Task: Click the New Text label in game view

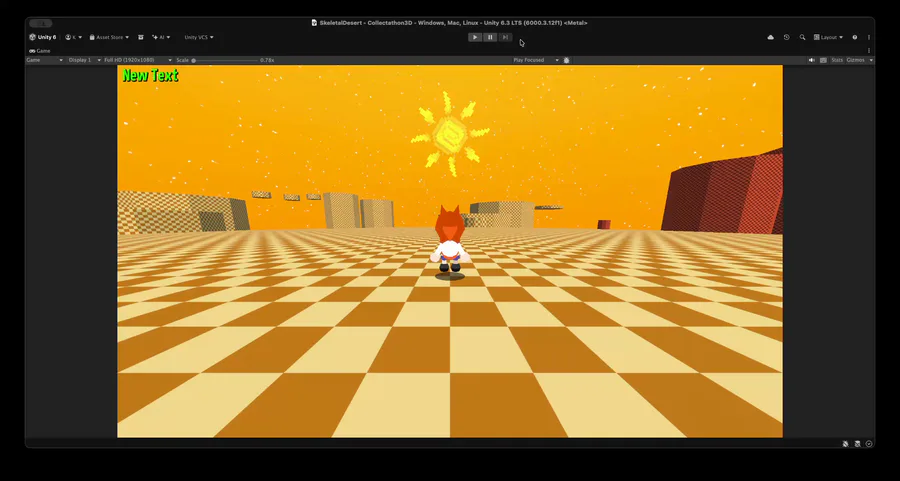Action: pos(150,75)
